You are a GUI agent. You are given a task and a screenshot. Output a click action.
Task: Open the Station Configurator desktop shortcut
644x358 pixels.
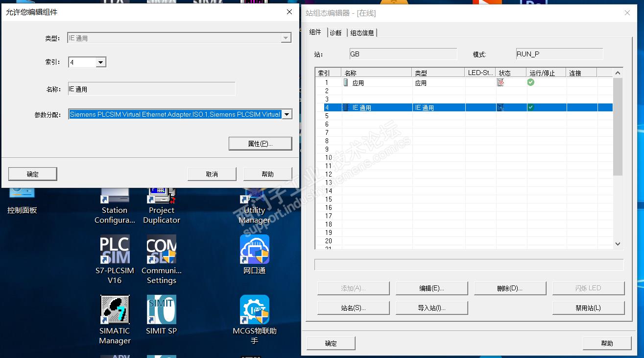click(115, 206)
